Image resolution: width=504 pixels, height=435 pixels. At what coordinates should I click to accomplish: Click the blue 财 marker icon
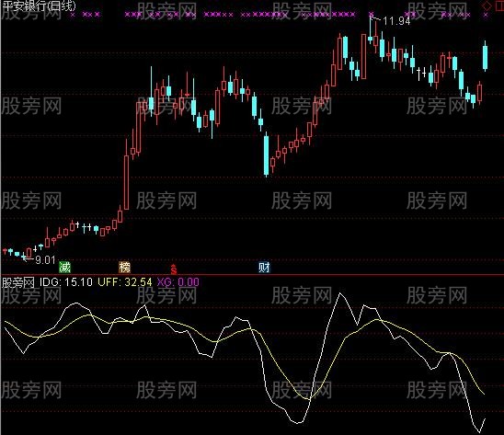tap(264, 268)
